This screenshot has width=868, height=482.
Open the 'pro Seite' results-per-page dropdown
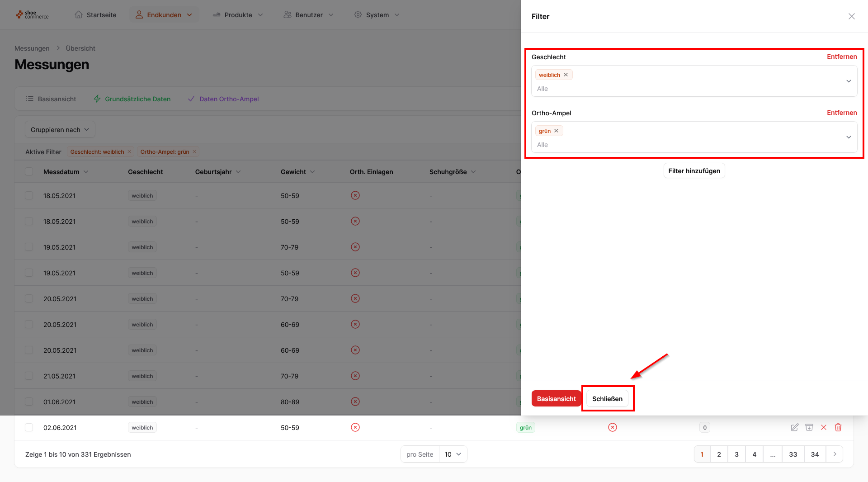[x=453, y=454]
